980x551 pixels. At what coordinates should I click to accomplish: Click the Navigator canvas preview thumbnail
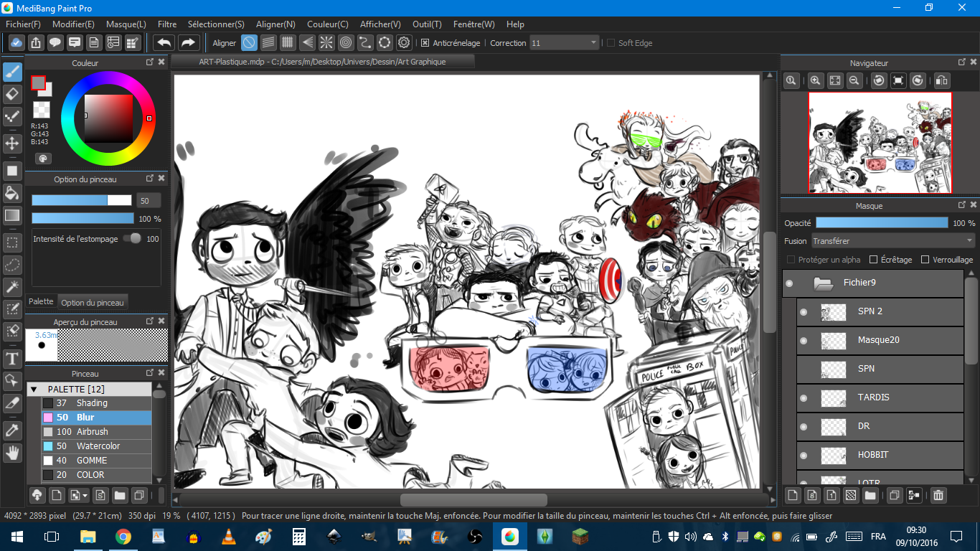[x=880, y=143]
